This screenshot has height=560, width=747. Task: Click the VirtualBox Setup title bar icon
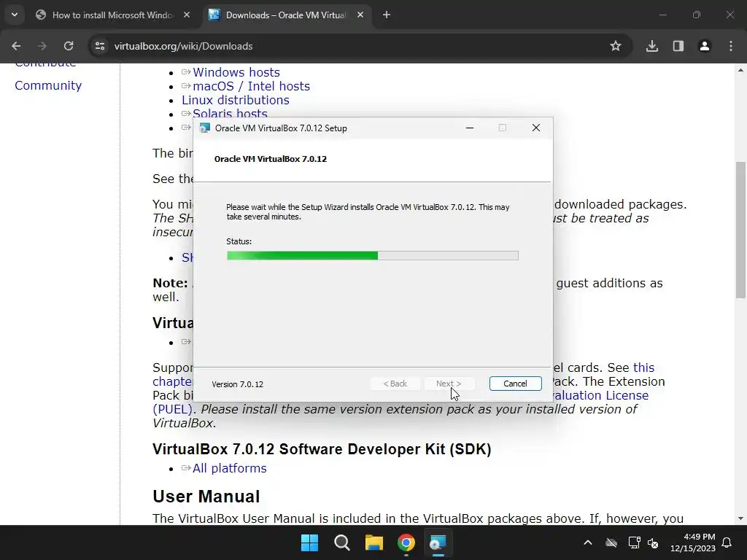pos(205,128)
